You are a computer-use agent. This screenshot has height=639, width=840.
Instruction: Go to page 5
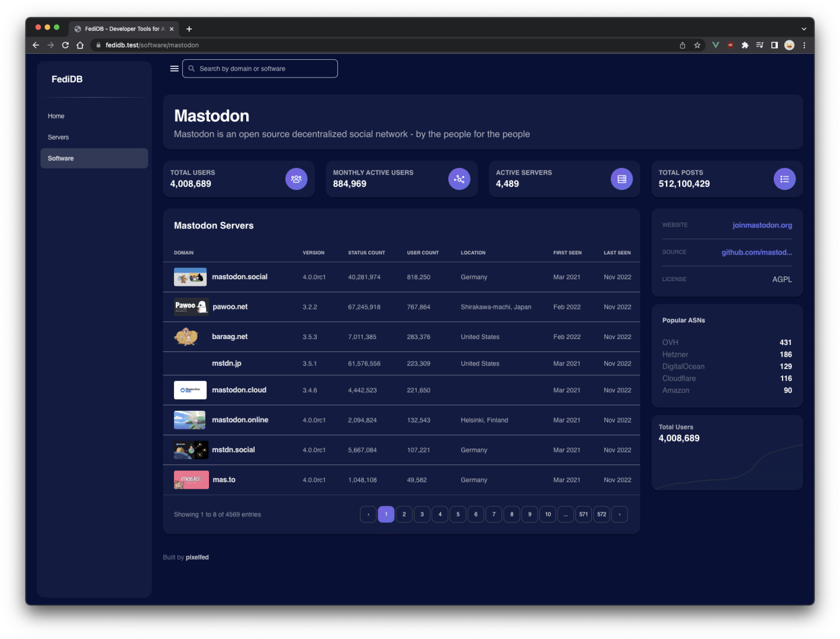[458, 514]
